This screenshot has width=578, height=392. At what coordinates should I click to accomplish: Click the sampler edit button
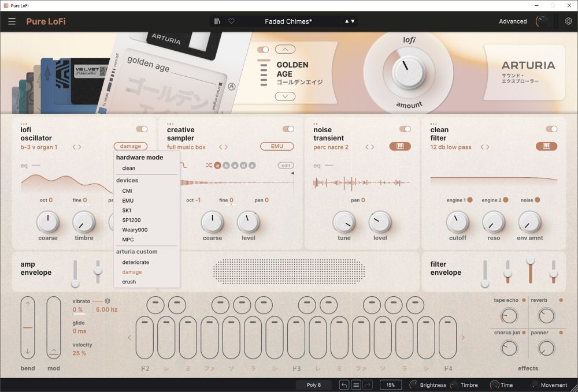pos(286,166)
